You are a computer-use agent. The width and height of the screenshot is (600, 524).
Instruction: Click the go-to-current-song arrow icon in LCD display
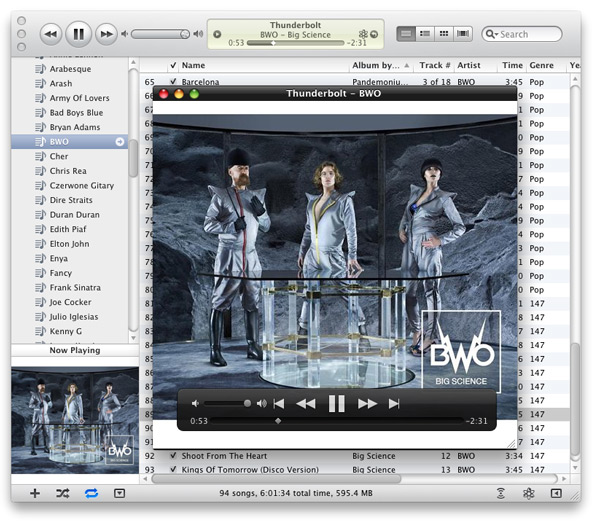[x=374, y=34]
